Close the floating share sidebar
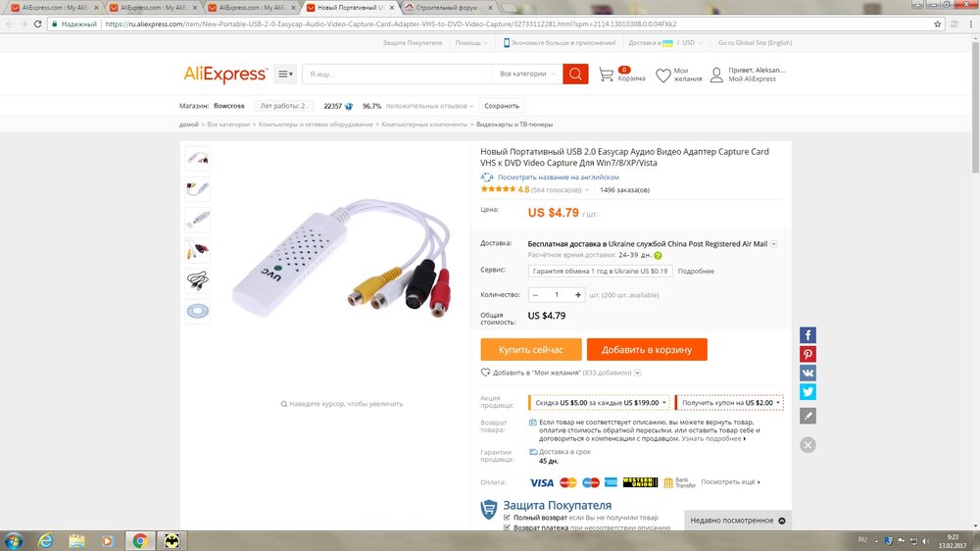980x551 pixels. point(808,445)
